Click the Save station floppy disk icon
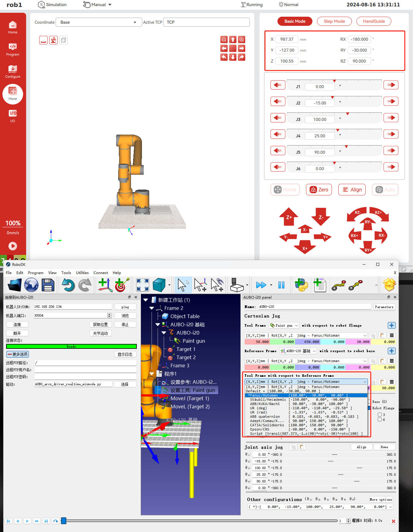 pyautogui.click(x=48, y=285)
